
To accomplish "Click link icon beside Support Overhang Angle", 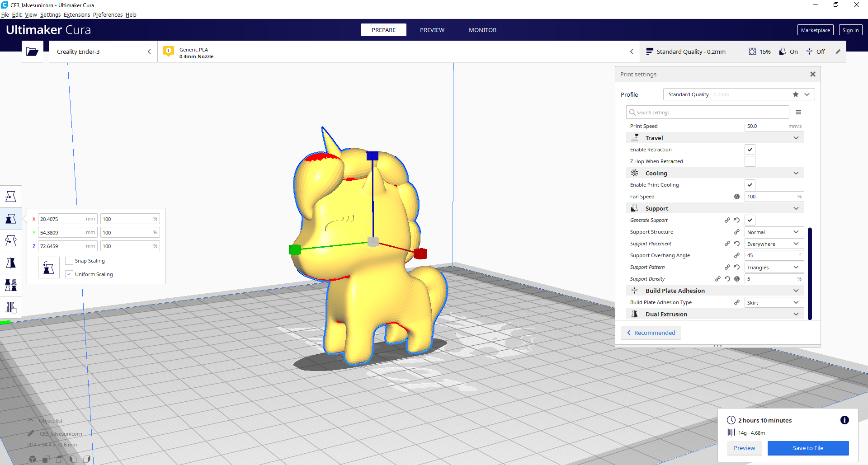I will point(737,255).
